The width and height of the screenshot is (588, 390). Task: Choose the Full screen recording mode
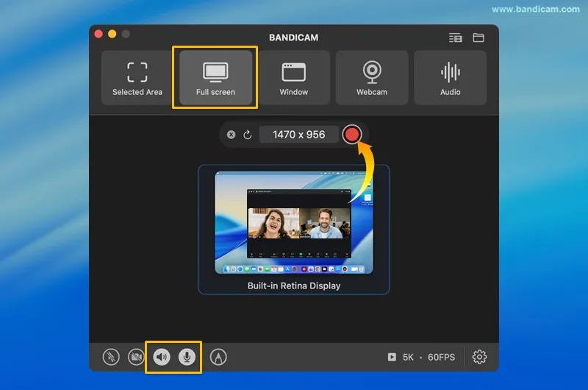tap(215, 78)
